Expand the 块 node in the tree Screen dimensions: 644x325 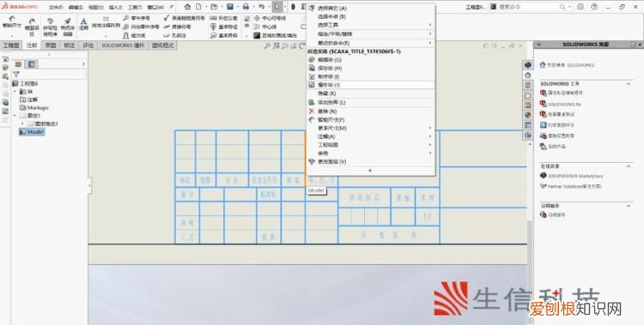[15, 92]
